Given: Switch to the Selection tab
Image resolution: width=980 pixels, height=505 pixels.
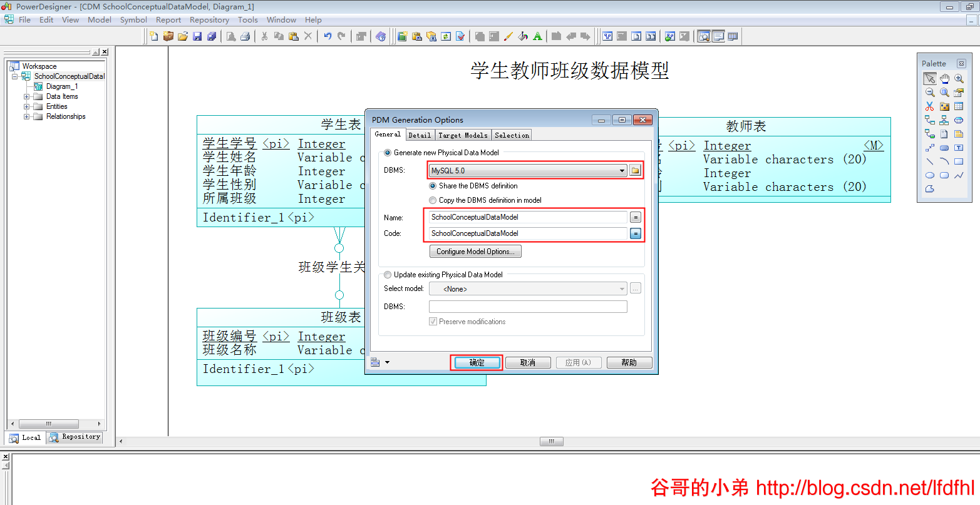Looking at the screenshot, I should tap(512, 135).
